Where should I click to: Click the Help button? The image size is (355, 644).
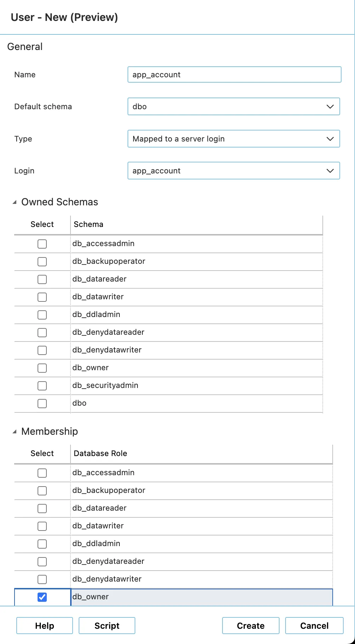(45, 626)
